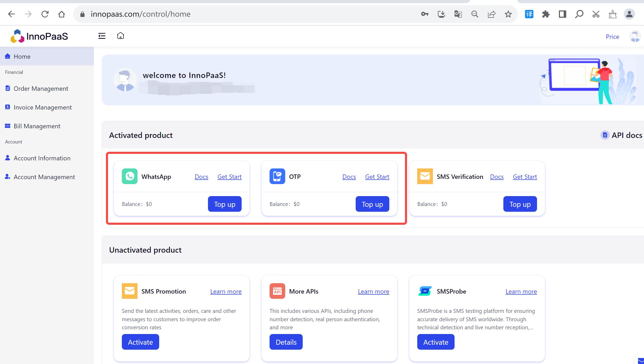This screenshot has width=644, height=364.
Task: Open Google Translate icon in address bar
Action: (458, 14)
